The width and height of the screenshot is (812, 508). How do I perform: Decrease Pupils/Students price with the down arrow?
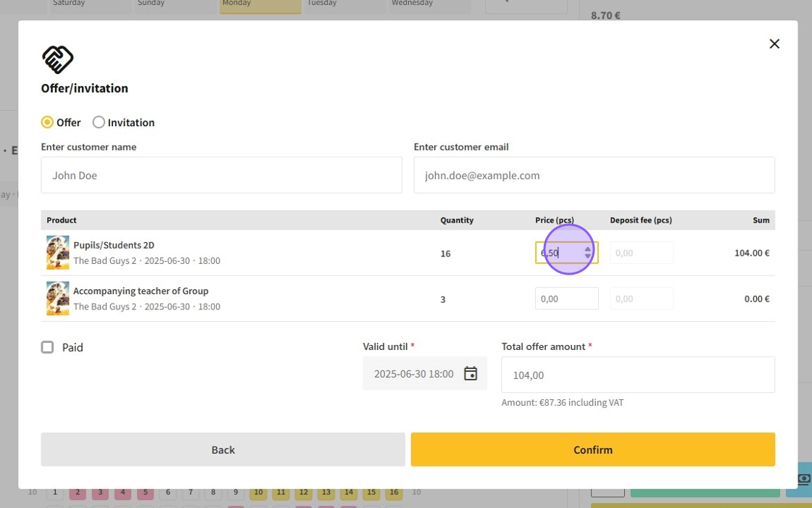pos(587,257)
